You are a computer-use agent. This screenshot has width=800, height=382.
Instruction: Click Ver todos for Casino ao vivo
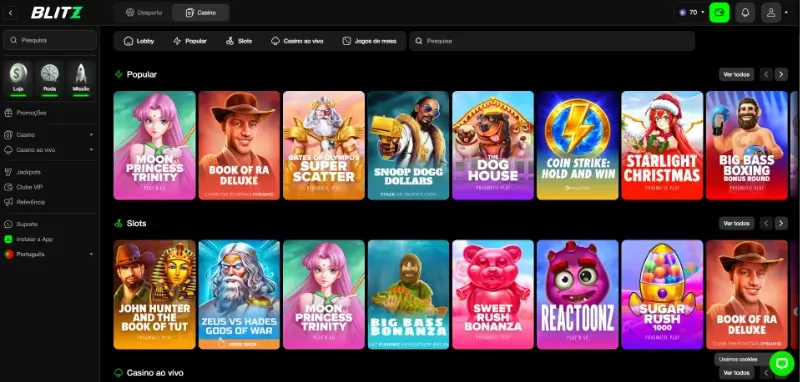pyautogui.click(x=736, y=373)
